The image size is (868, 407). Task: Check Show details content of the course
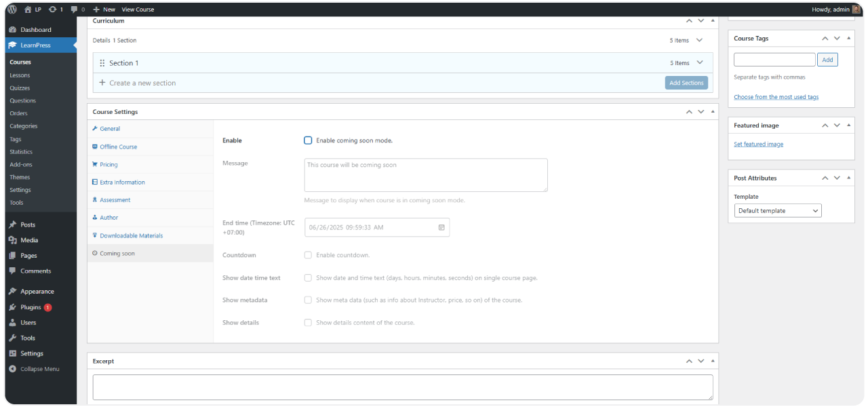tap(308, 322)
